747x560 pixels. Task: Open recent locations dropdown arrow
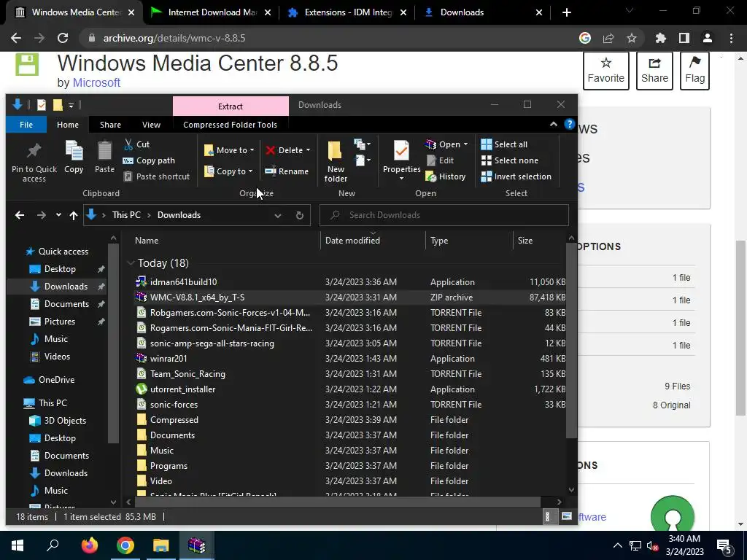58,215
